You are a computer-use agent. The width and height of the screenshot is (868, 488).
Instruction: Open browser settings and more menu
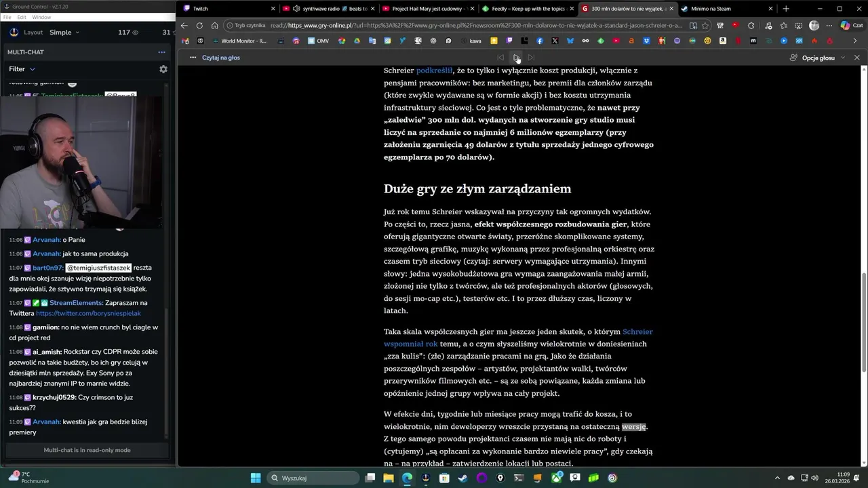pos(829,26)
